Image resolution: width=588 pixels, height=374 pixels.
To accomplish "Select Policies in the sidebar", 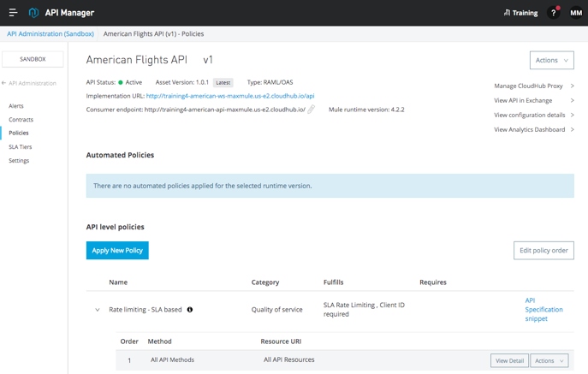I will click(x=19, y=133).
